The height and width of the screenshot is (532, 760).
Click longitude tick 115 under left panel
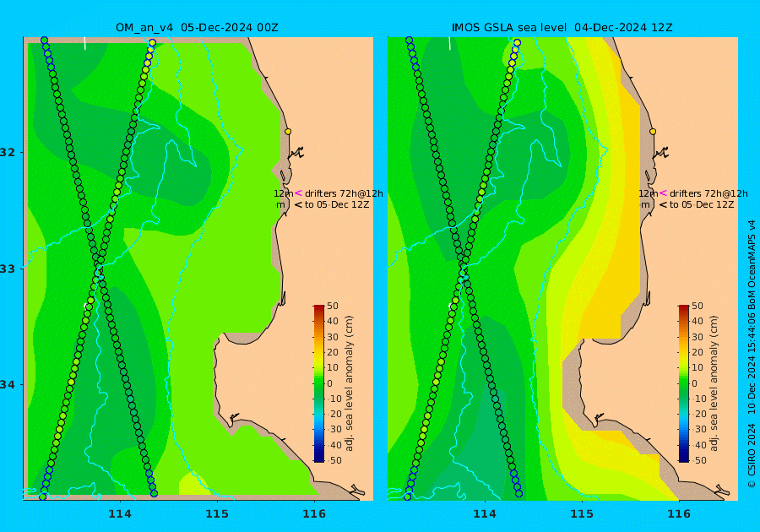point(217,514)
